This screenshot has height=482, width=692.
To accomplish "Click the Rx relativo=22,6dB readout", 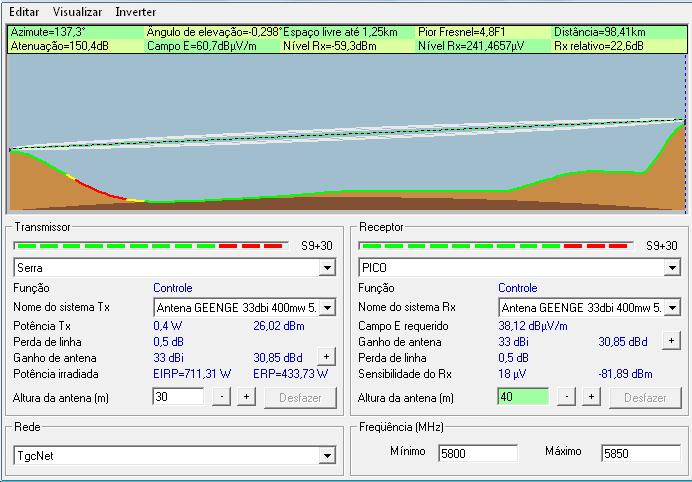I will [x=598, y=46].
